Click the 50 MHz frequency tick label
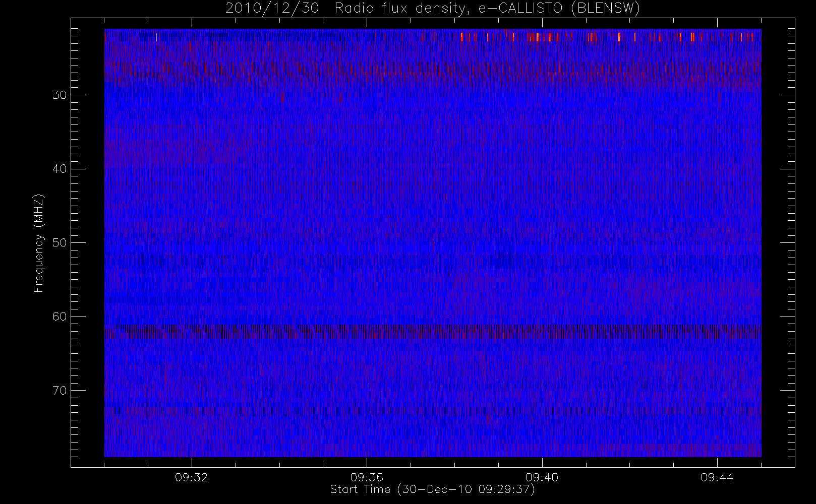The width and height of the screenshot is (816, 504). click(x=60, y=243)
